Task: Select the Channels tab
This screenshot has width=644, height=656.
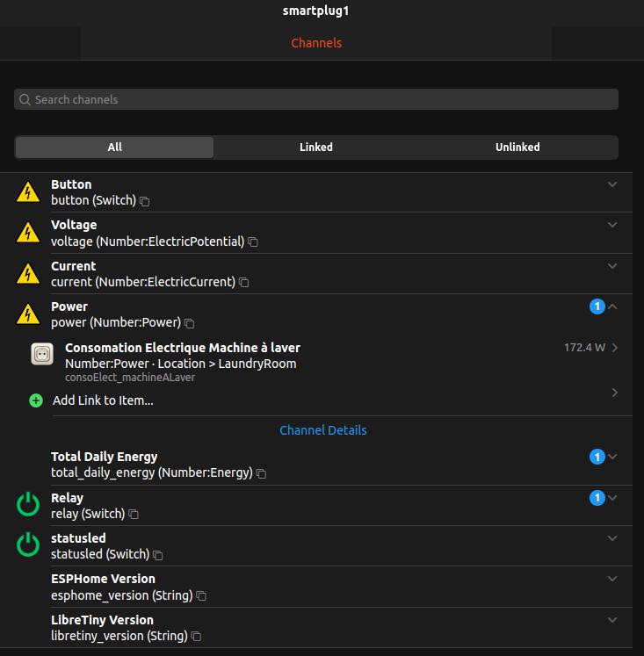Action: coord(316,43)
